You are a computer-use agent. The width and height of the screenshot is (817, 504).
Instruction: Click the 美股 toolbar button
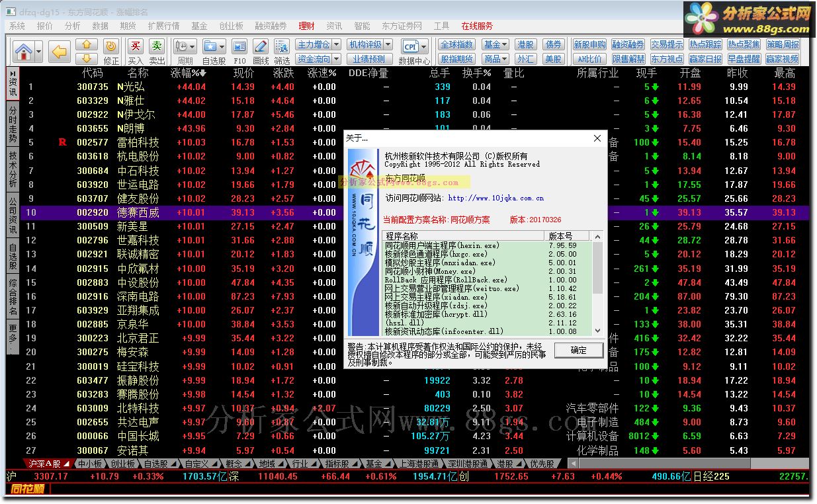(x=553, y=58)
